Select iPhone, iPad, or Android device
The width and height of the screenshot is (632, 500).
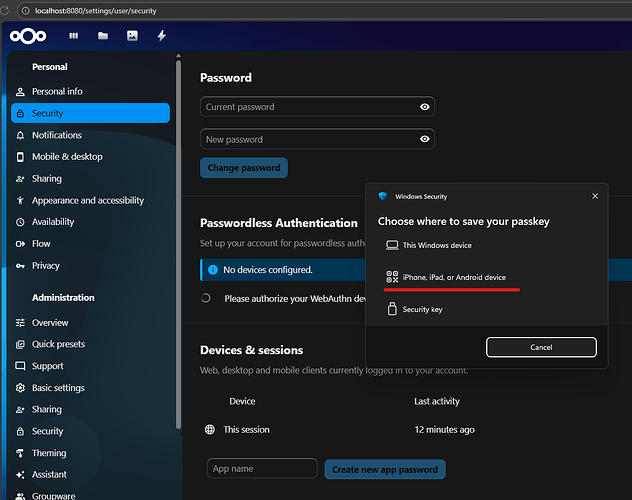coord(453,277)
